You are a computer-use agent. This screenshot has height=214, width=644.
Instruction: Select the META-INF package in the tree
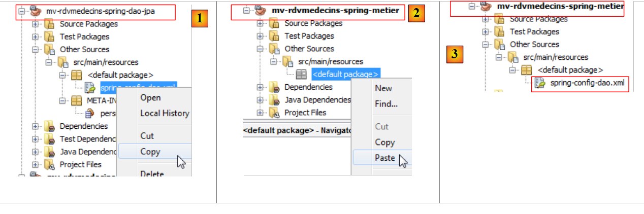coord(101,100)
